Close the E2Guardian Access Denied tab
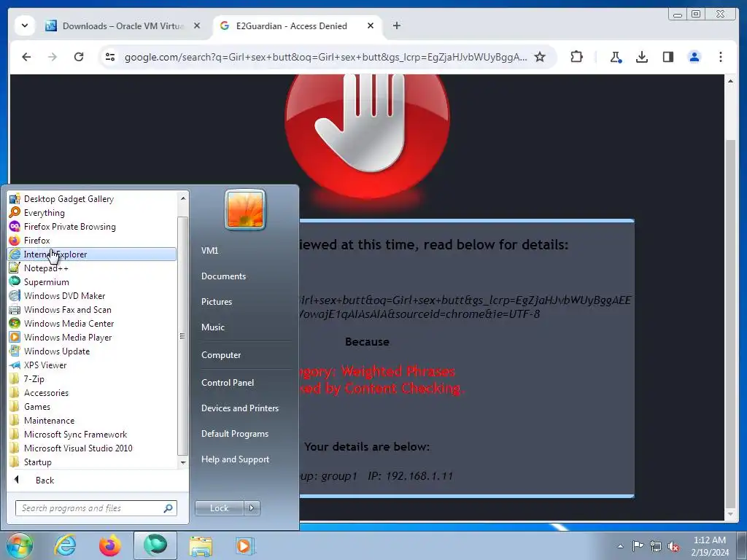This screenshot has width=747, height=560. tap(370, 26)
